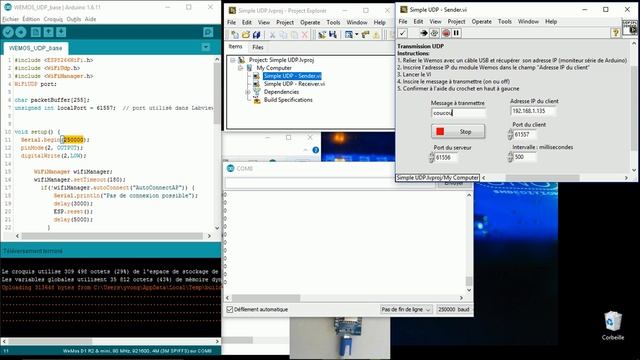Click Port du serveur stepper arrows
This screenshot has height=360, width=640.
[431, 157]
